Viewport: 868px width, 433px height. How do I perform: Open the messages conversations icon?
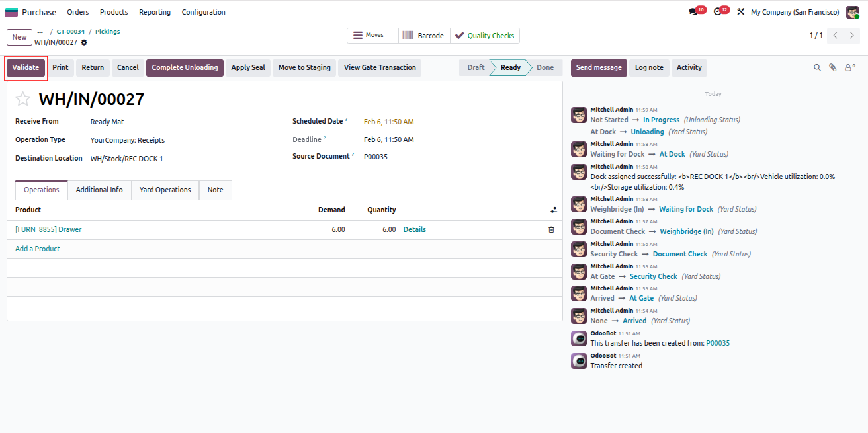[x=693, y=12]
